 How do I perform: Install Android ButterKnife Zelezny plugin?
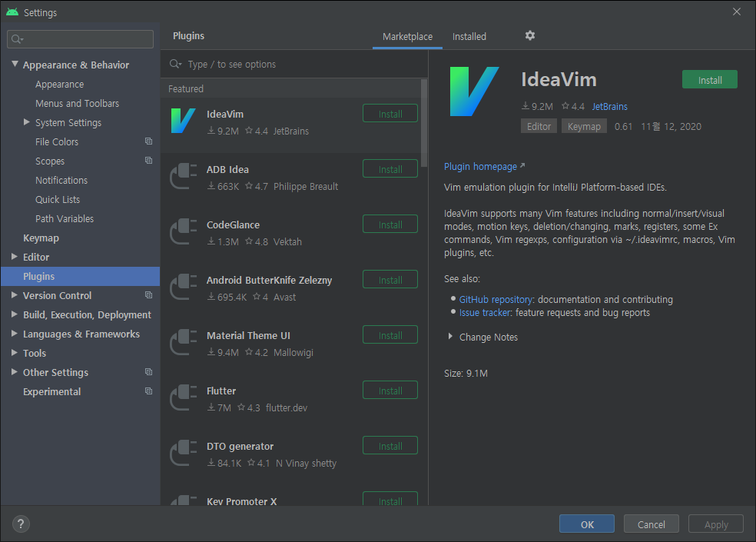(x=390, y=280)
